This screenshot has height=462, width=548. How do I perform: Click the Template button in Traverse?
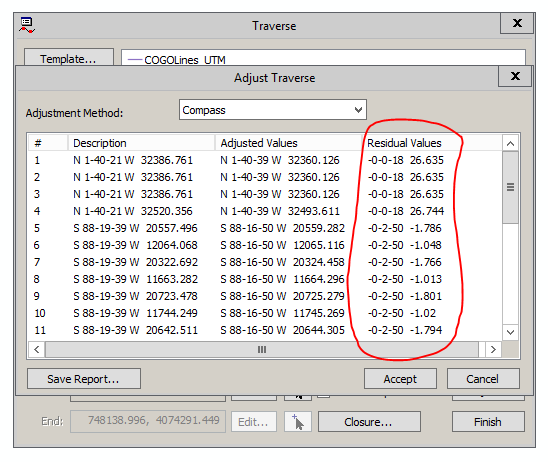[68, 58]
